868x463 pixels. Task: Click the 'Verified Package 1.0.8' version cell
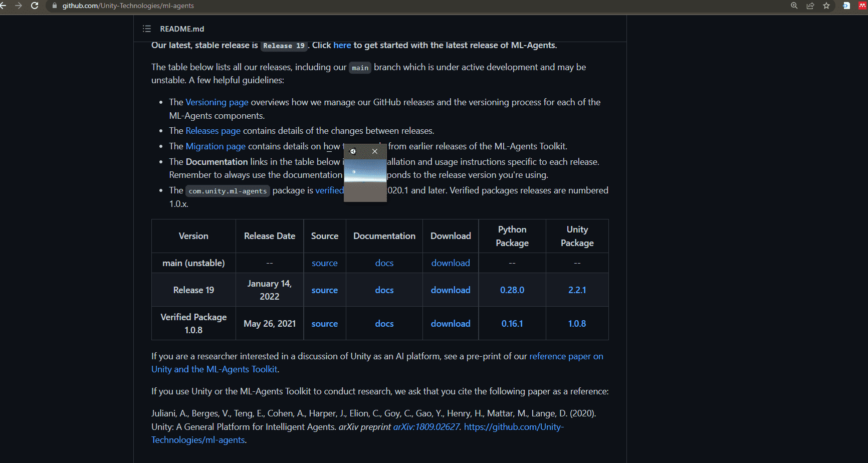tap(193, 324)
